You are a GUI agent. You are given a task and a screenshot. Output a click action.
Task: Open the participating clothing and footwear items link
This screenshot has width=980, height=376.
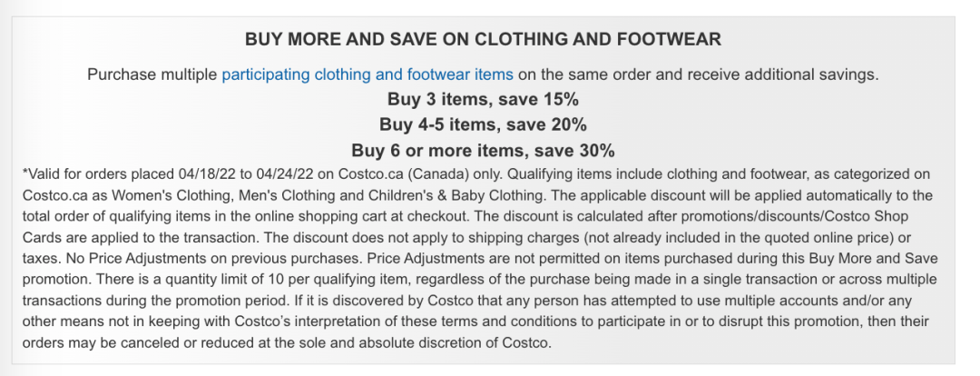coord(367,74)
